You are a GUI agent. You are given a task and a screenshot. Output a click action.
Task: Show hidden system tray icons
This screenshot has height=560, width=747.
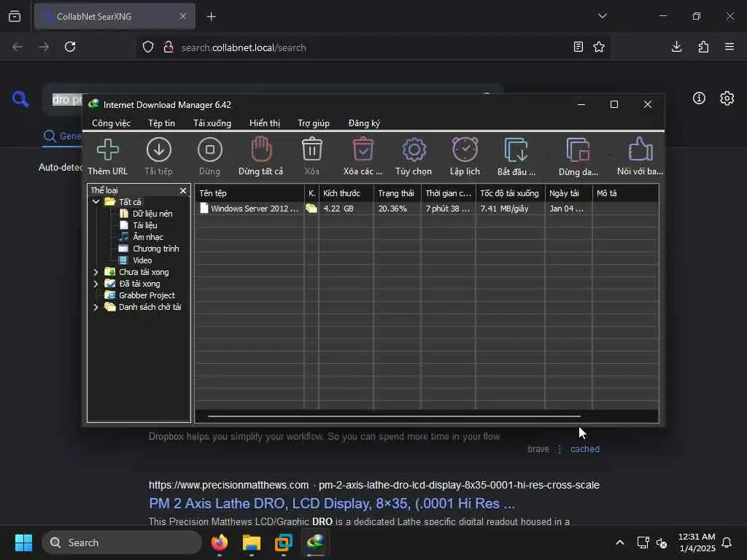click(620, 542)
